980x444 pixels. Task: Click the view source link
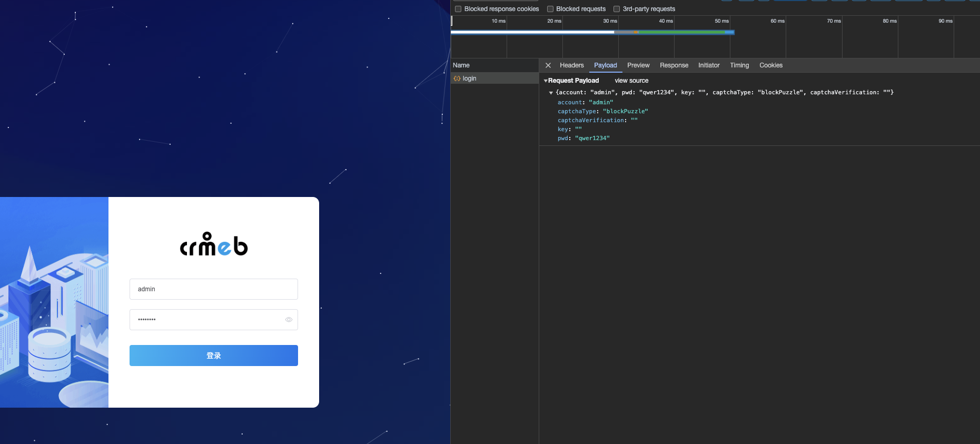point(631,81)
